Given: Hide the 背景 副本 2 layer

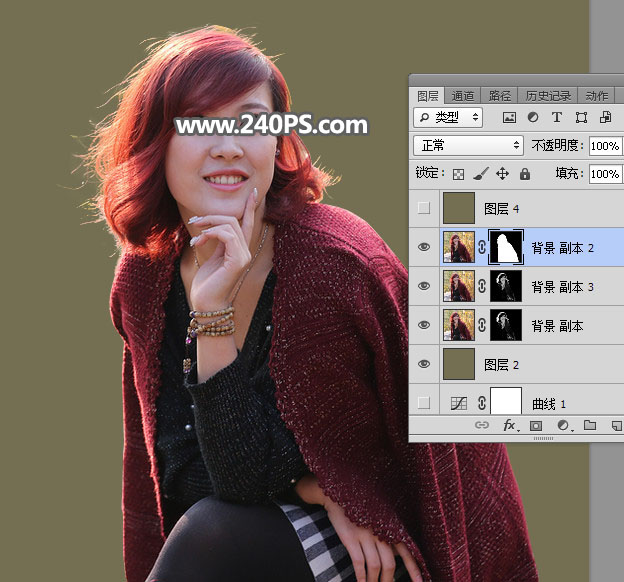Looking at the screenshot, I should pyautogui.click(x=424, y=247).
